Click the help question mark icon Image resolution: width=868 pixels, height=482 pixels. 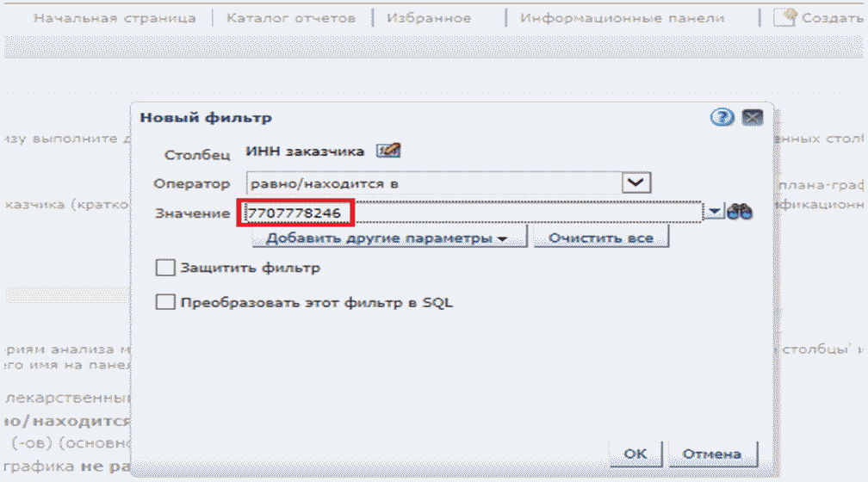[x=721, y=118]
